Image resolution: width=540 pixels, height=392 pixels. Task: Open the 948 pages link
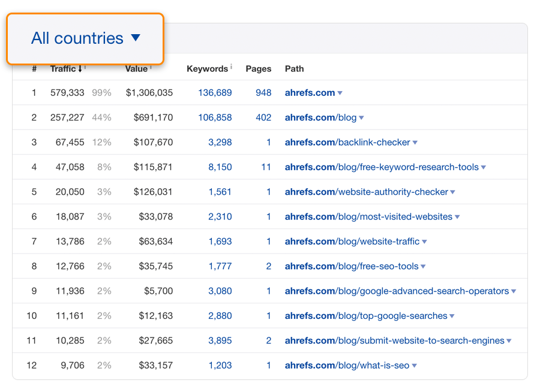tap(263, 92)
